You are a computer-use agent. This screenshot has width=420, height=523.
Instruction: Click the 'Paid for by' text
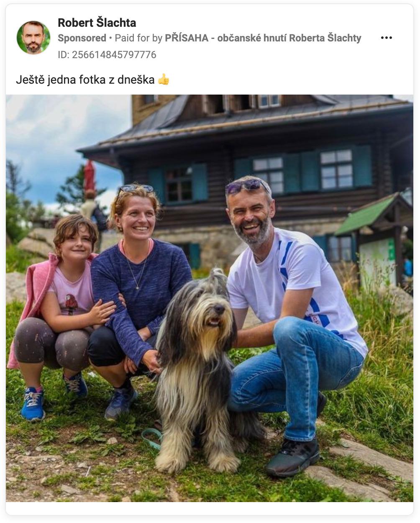click(138, 38)
